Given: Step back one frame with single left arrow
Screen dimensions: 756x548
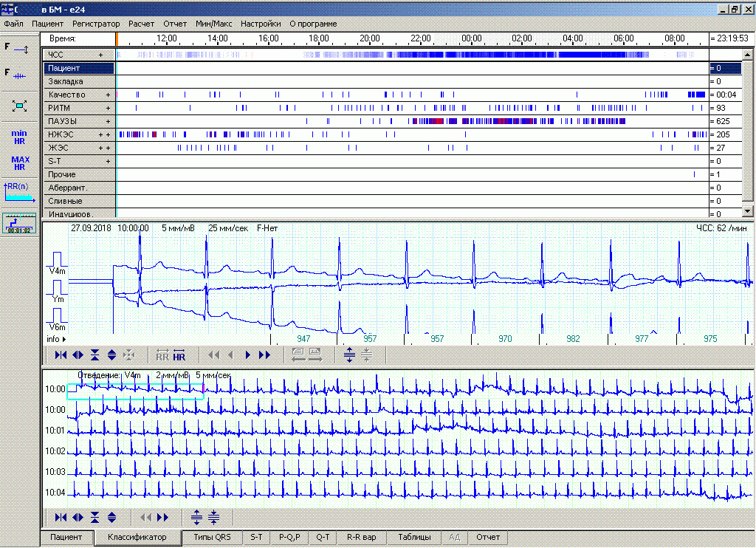Looking at the screenshot, I should tap(230, 355).
